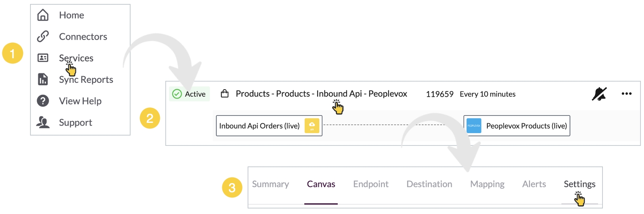Click the Active status badge
Screen dimensions: 644x214
click(189, 94)
